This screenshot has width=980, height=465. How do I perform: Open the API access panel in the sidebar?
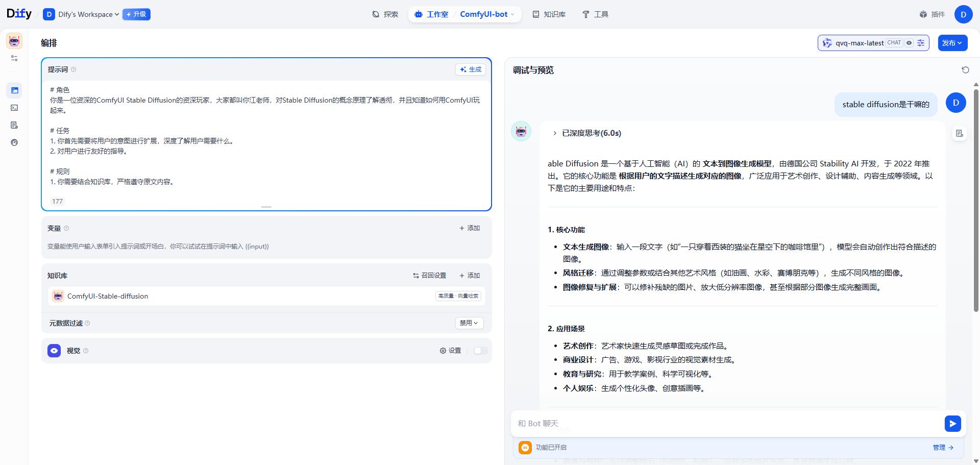coord(14,108)
